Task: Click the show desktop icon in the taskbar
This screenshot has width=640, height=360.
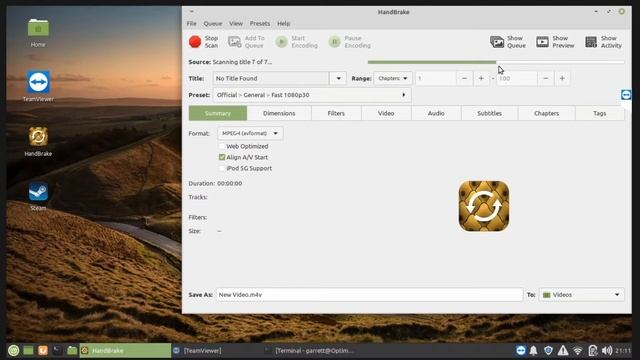Action: point(28,350)
